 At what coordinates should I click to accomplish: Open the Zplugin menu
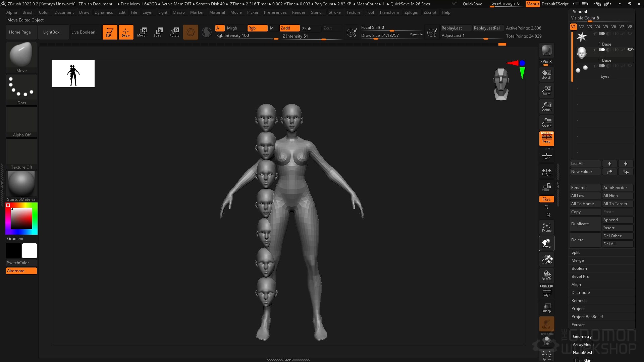[411, 12]
